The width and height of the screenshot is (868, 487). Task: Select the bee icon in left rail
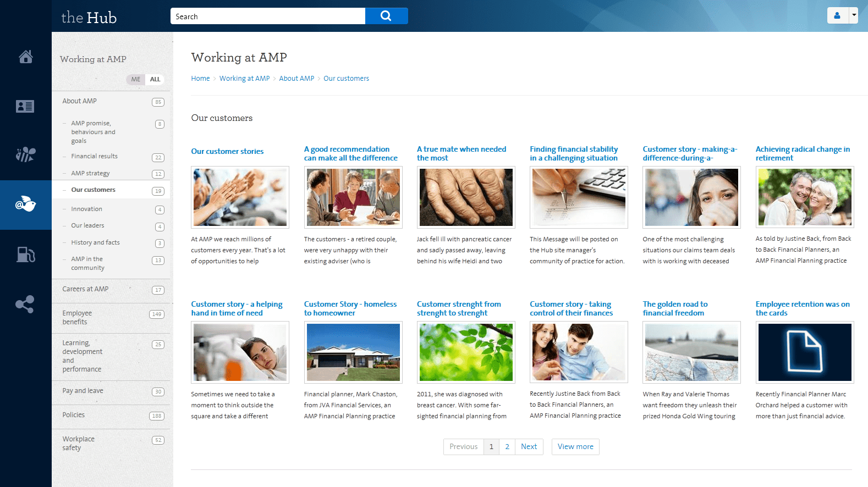(25, 154)
